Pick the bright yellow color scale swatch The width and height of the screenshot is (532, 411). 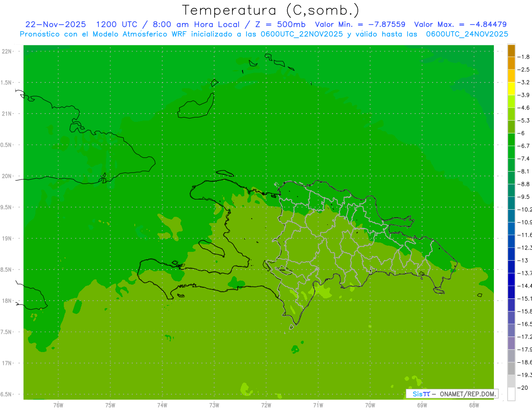click(511, 89)
